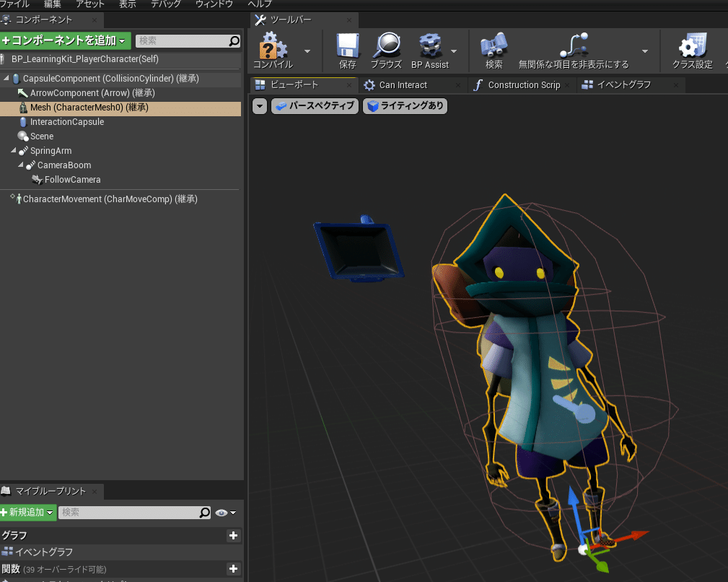
Task: Open the Lit (ライティングあり) view mode menu
Action: click(x=405, y=106)
